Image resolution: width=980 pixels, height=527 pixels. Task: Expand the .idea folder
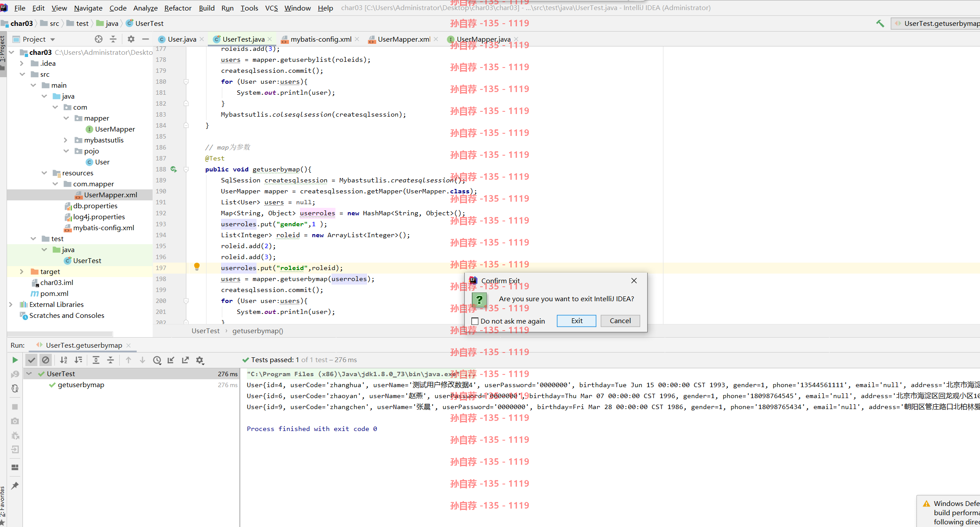click(22, 64)
